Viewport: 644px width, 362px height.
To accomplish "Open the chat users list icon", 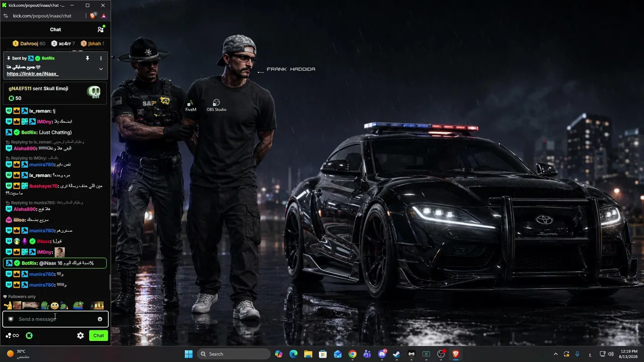I will click(101, 30).
